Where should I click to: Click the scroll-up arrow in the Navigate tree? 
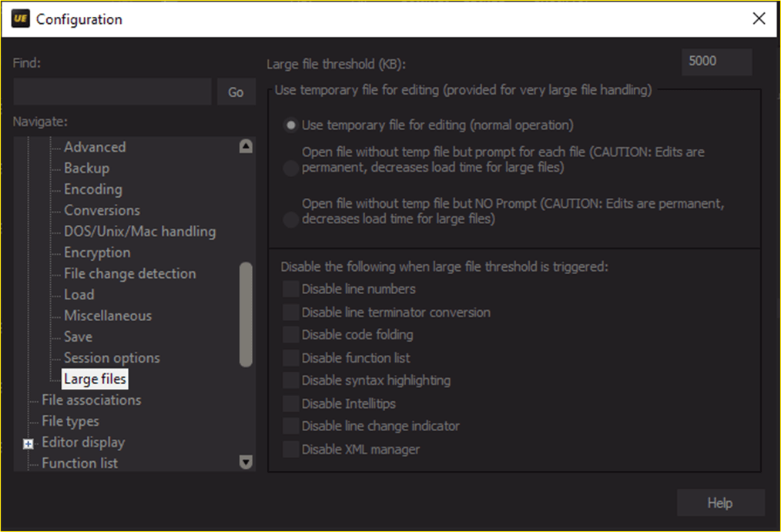coord(245,146)
